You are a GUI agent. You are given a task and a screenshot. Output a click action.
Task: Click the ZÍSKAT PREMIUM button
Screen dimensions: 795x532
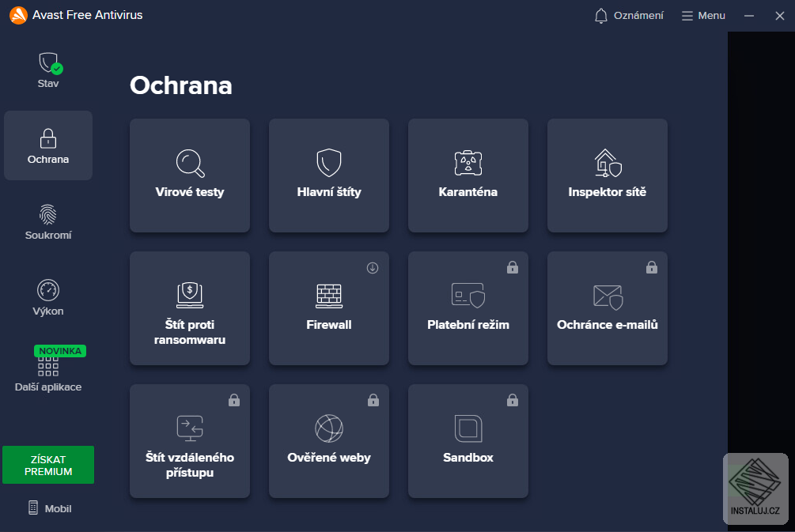pyautogui.click(x=48, y=465)
